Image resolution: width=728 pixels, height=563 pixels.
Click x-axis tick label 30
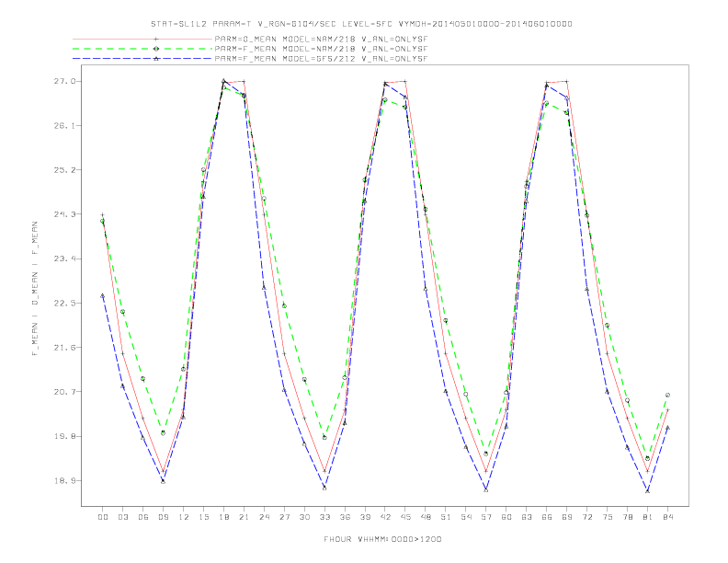pos(304,517)
